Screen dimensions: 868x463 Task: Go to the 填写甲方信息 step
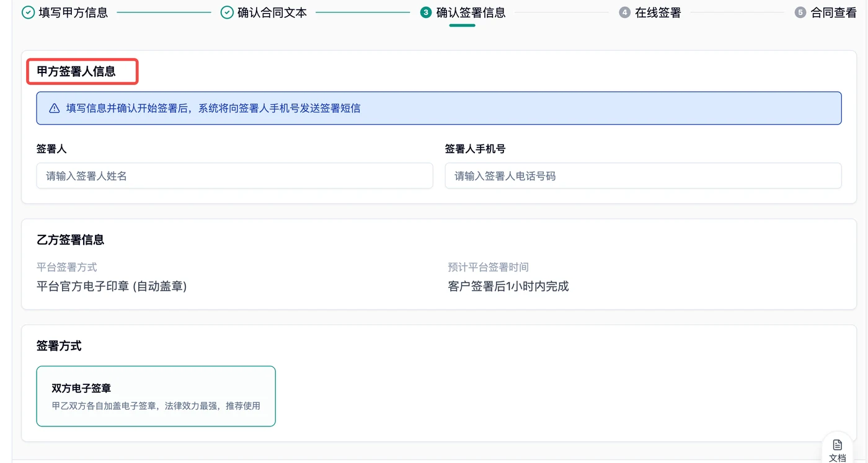[x=73, y=12]
